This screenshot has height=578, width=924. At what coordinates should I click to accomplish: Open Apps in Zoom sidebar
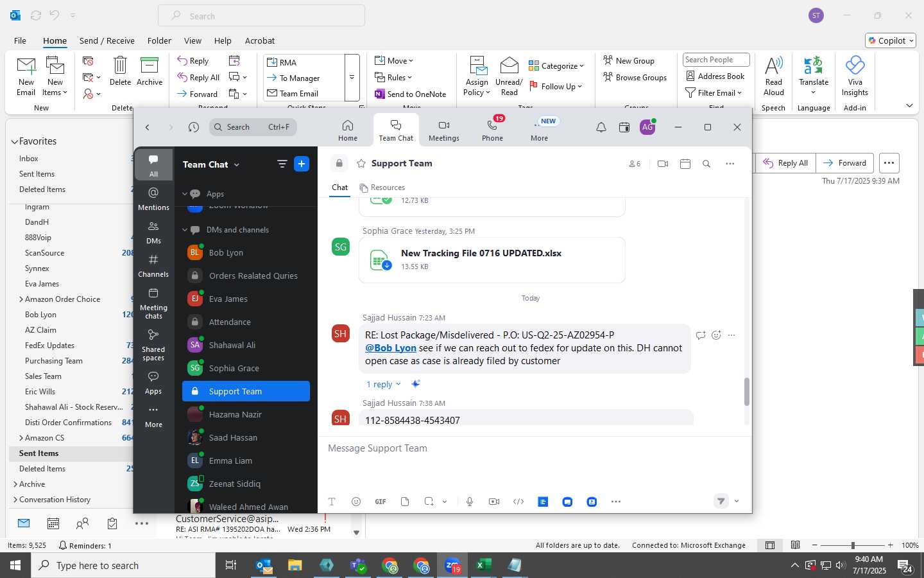(x=153, y=382)
